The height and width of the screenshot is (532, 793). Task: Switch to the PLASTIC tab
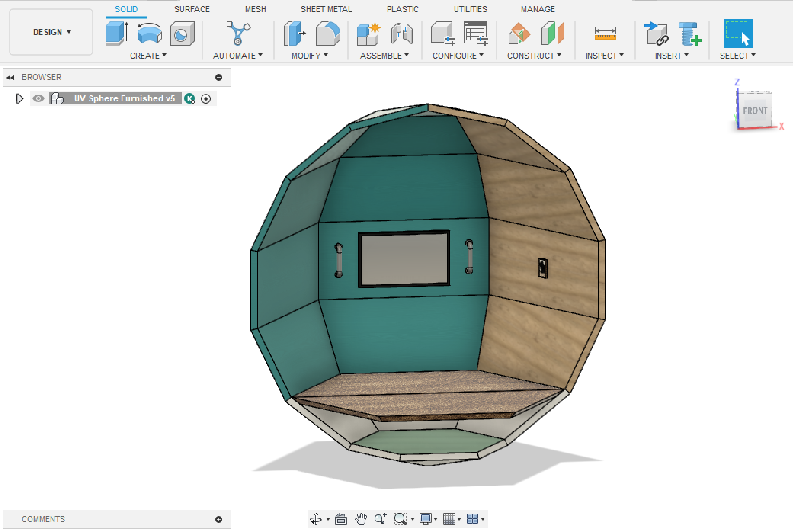click(x=402, y=9)
